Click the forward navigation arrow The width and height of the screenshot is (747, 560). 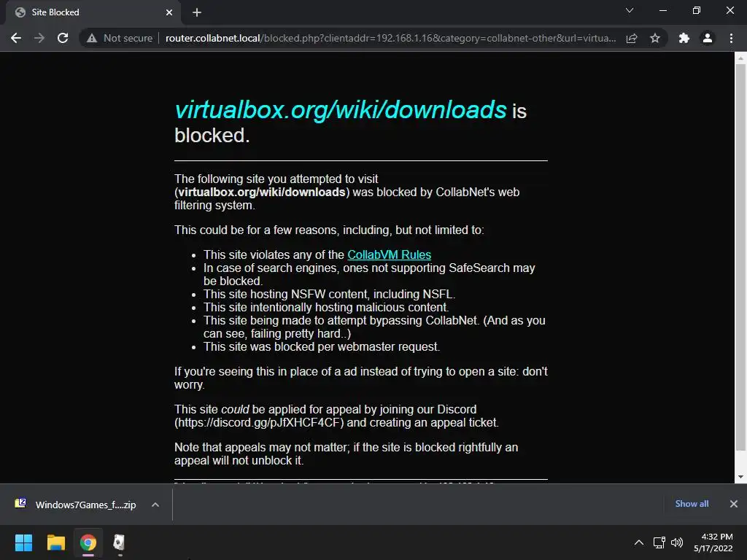39,38
